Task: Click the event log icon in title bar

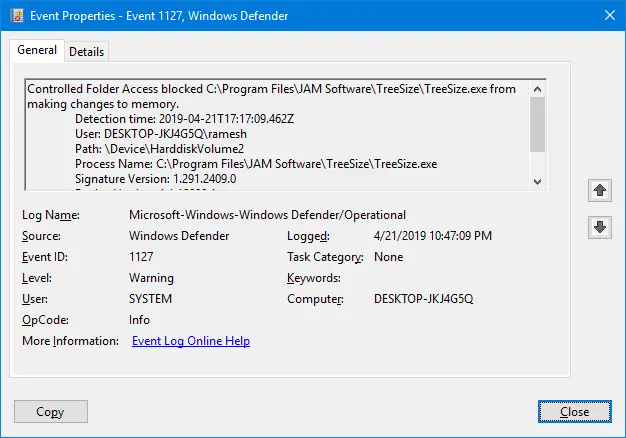Action: 17,16
